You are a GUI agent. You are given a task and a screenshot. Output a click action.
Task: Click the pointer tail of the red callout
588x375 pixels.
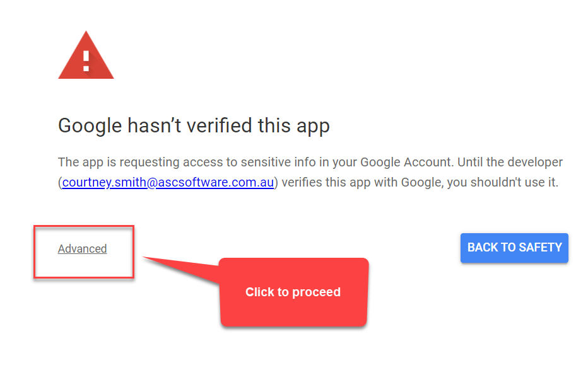180,268
